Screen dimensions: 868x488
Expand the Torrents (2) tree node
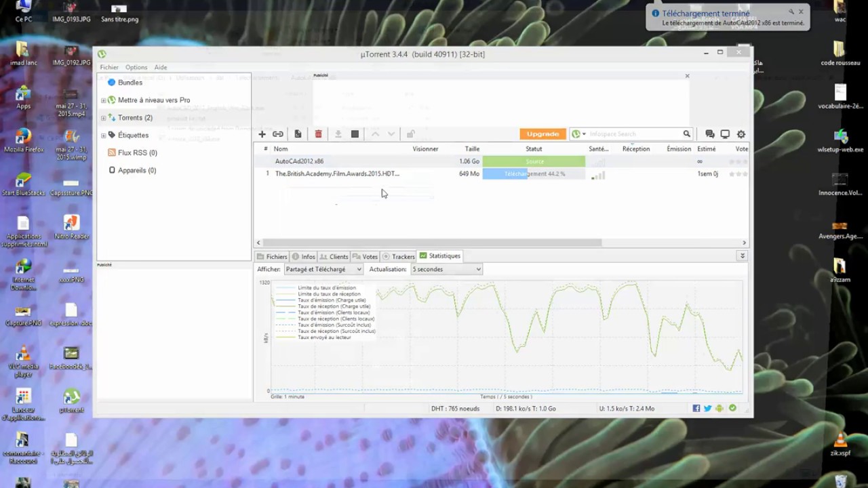[x=104, y=118]
